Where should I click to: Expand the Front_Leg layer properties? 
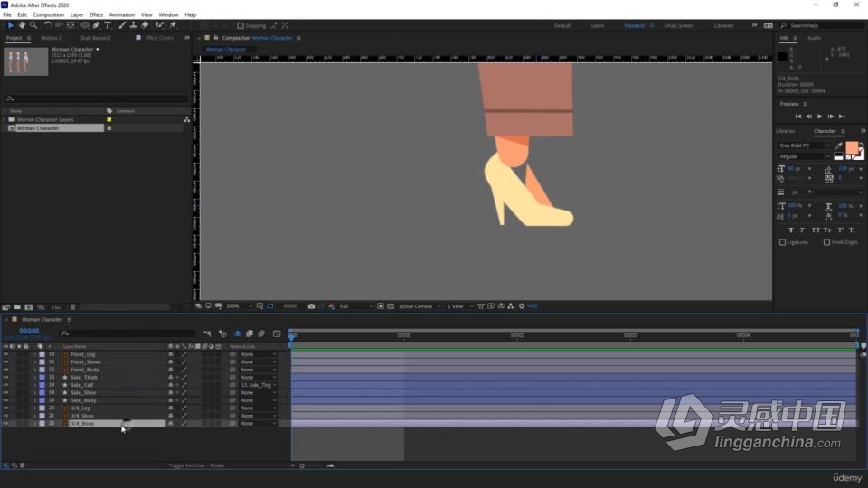click(x=35, y=354)
